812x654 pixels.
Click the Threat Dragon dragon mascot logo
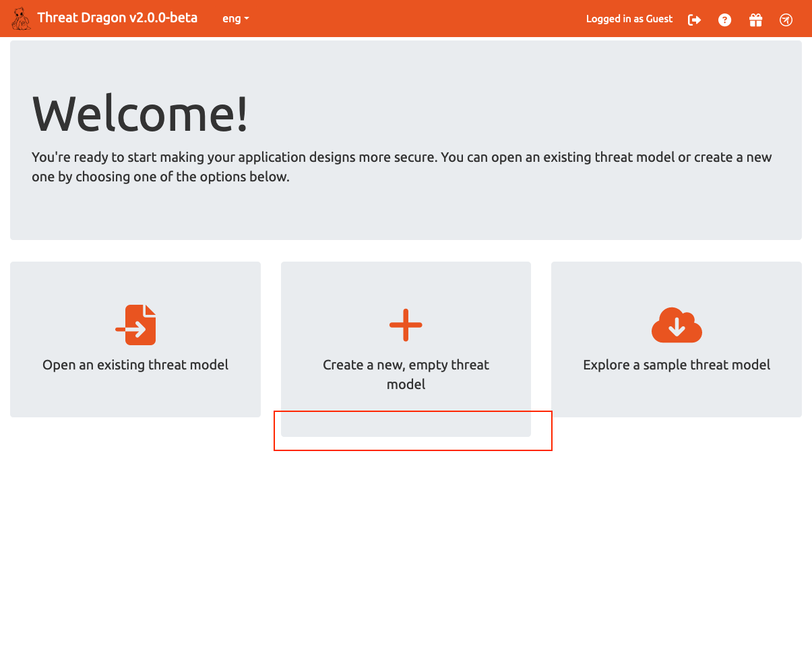point(20,18)
